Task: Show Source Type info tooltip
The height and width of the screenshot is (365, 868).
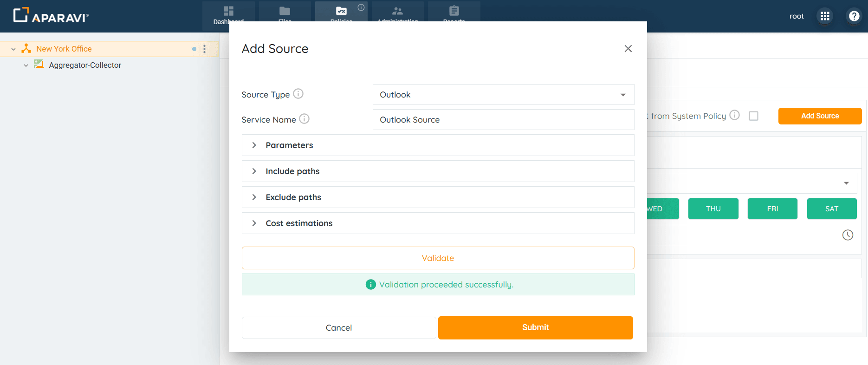Action: 298,94
